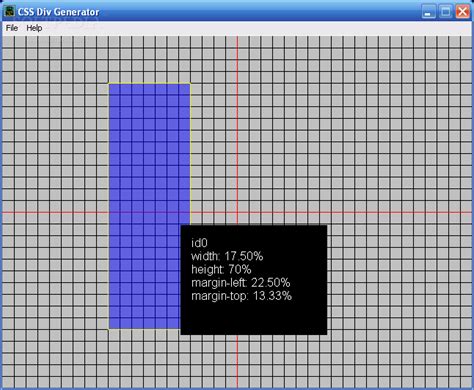Click the black id0 info box
Viewport: 474px width, 390px height.
click(254, 280)
